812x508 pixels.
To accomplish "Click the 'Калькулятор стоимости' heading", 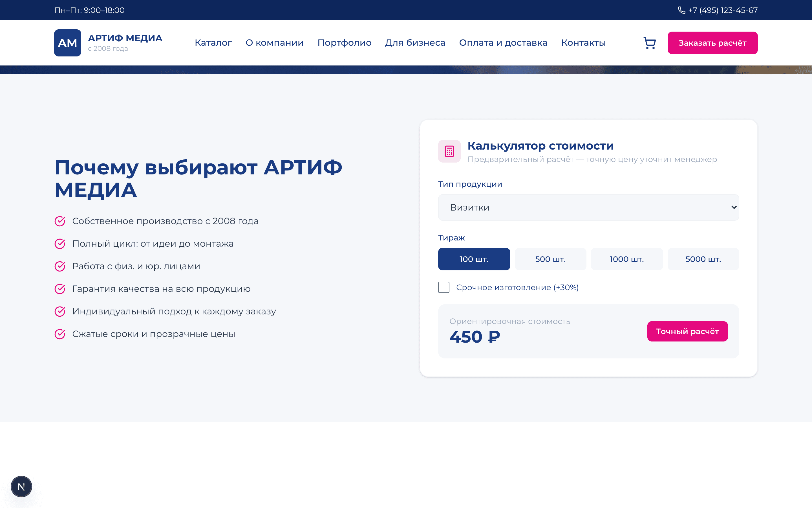I will tap(540, 146).
